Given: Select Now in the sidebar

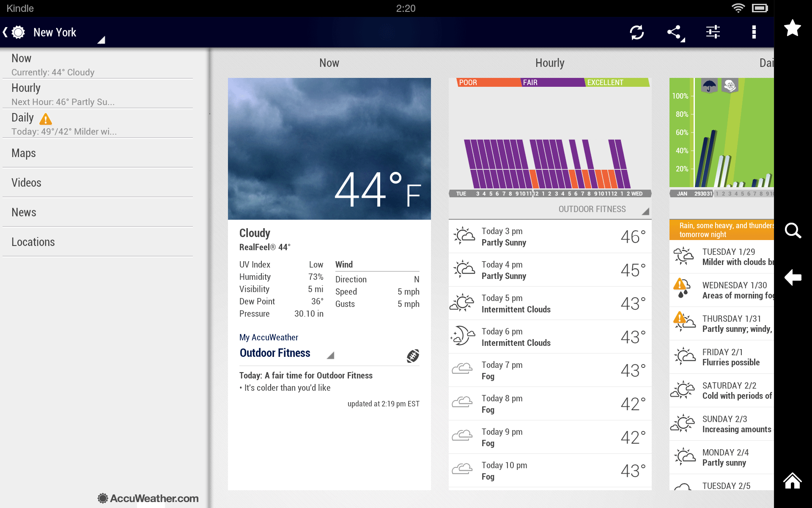Looking at the screenshot, I should point(98,64).
